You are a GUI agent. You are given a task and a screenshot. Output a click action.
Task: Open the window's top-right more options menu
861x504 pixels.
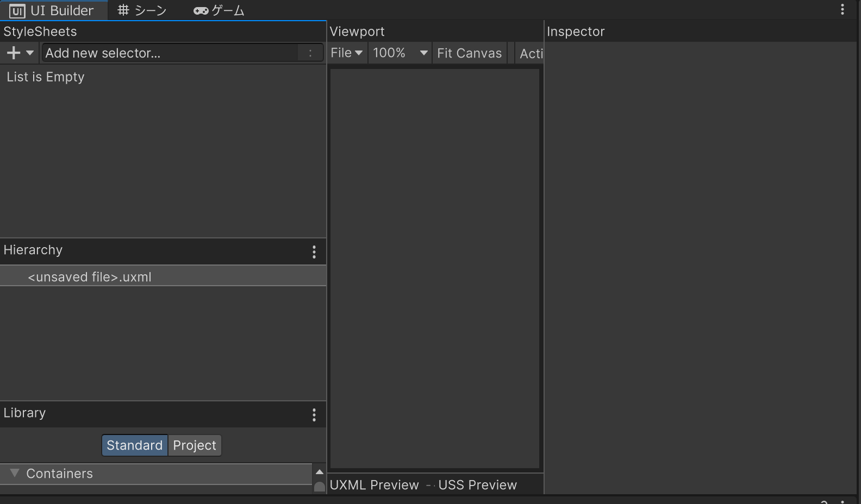click(843, 9)
